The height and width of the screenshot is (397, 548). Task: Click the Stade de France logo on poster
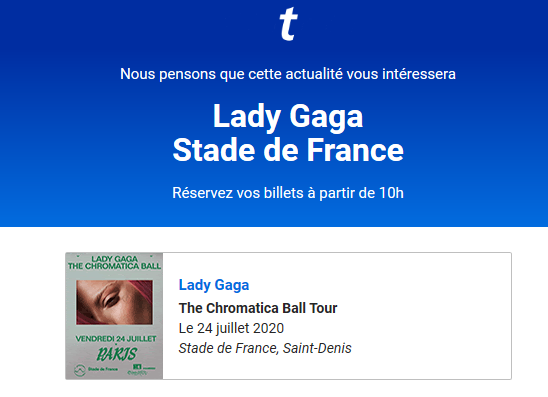[x=96, y=370]
